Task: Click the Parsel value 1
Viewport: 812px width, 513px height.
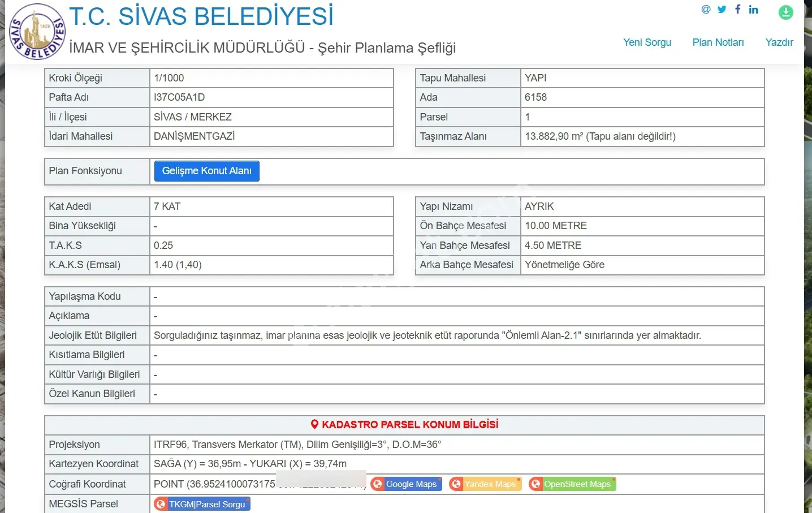Action: point(528,117)
